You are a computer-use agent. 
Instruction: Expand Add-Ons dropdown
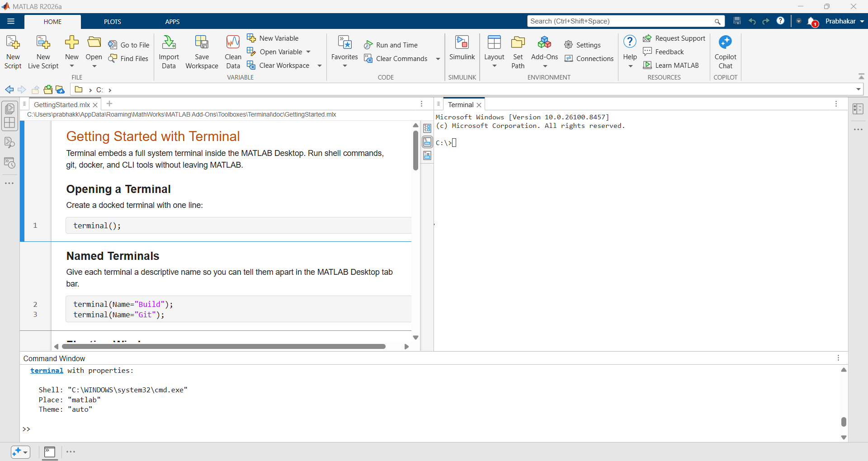coord(545,66)
